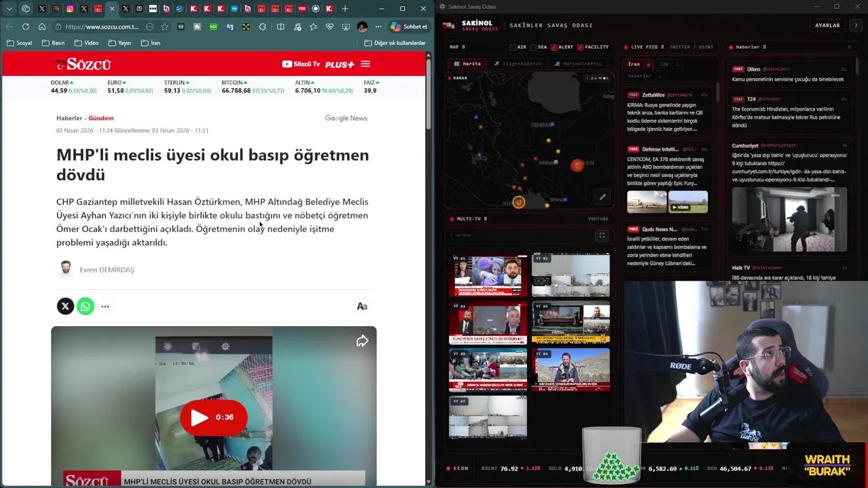Screen dimensions: 868x488
Task: Open the Video bookmarks folder
Action: tap(86, 43)
